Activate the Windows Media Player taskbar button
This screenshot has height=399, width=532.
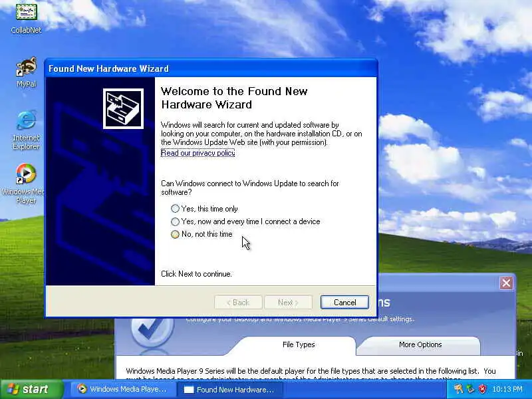pyautogui.click(x=122, y=389)
